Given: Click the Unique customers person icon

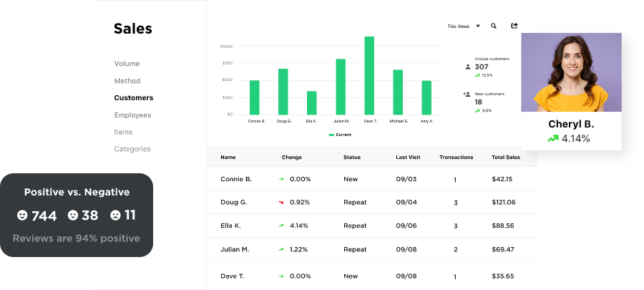Looking at the screenshot, I should click(468, 67).
